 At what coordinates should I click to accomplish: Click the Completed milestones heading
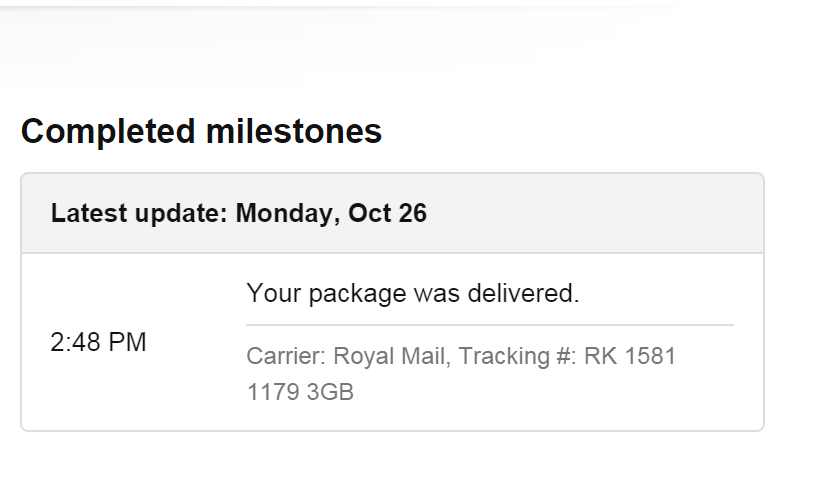[x=201, y=131]
